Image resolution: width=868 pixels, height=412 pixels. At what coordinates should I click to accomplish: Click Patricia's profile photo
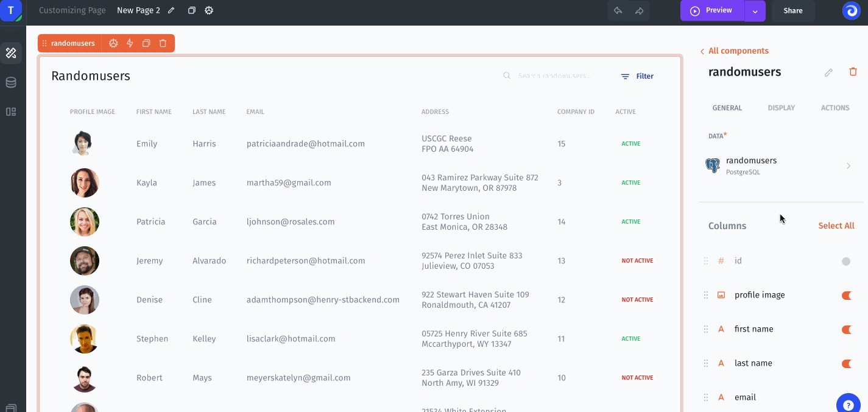(85, 222)
